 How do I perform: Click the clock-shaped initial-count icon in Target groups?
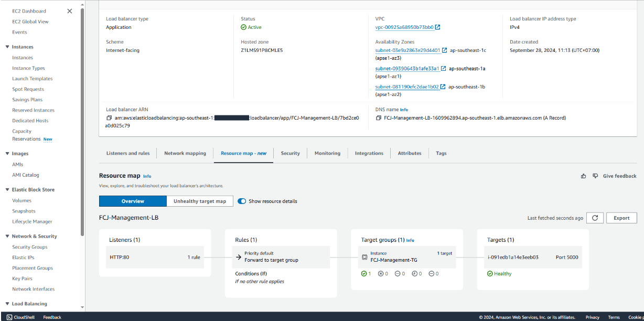pyautogui.click(x=414, y=274)
